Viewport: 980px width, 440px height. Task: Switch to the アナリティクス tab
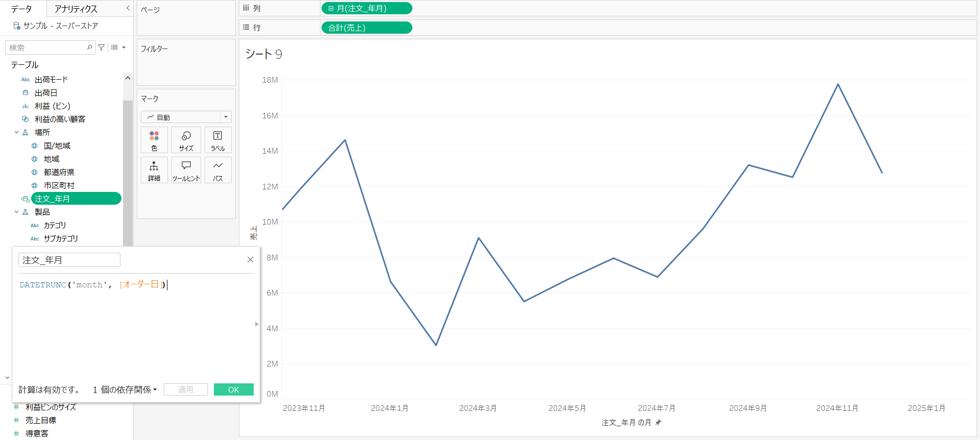click(x=76, y=9)
